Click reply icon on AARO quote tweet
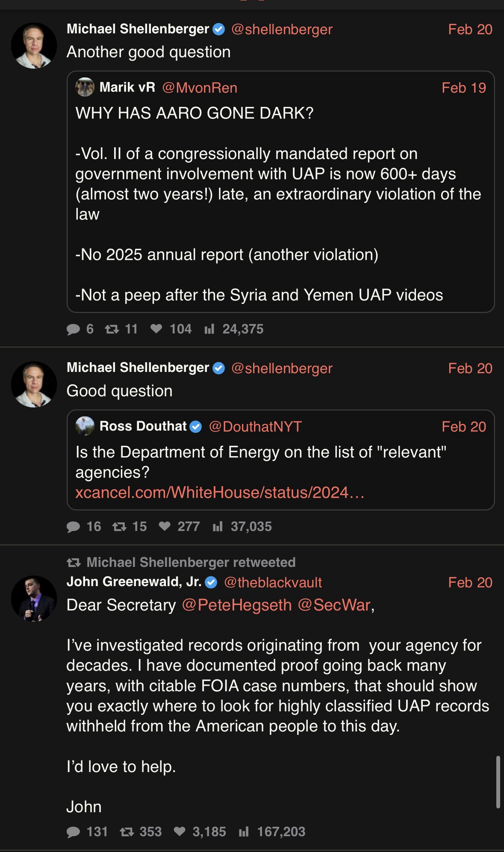This screenshot has width=504, height=852. [x=74, y=329]
